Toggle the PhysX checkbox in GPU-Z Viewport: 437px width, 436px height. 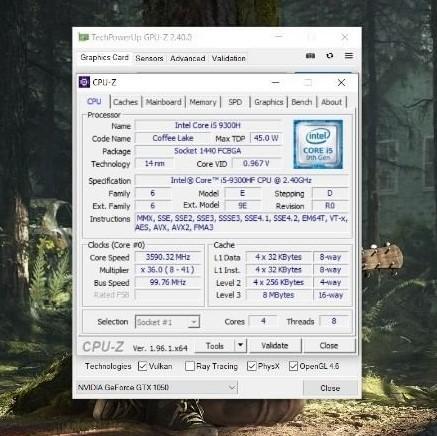[x=251, y=366]
